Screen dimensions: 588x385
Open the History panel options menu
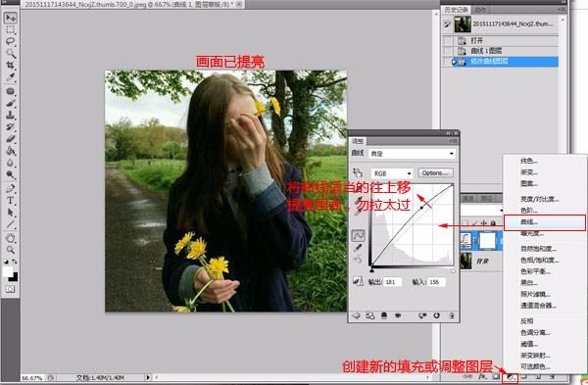coord(562,10)
